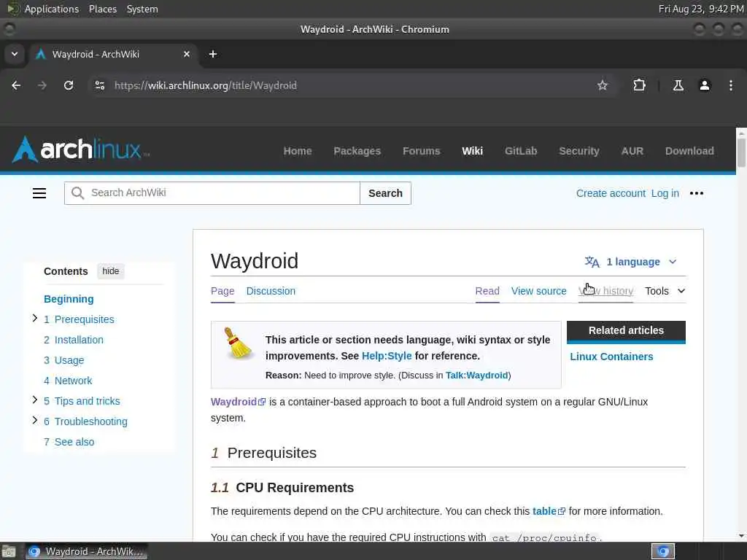Bookmark this page with star icon
Screen dimensions: 747x560
(x=602, y=85)
